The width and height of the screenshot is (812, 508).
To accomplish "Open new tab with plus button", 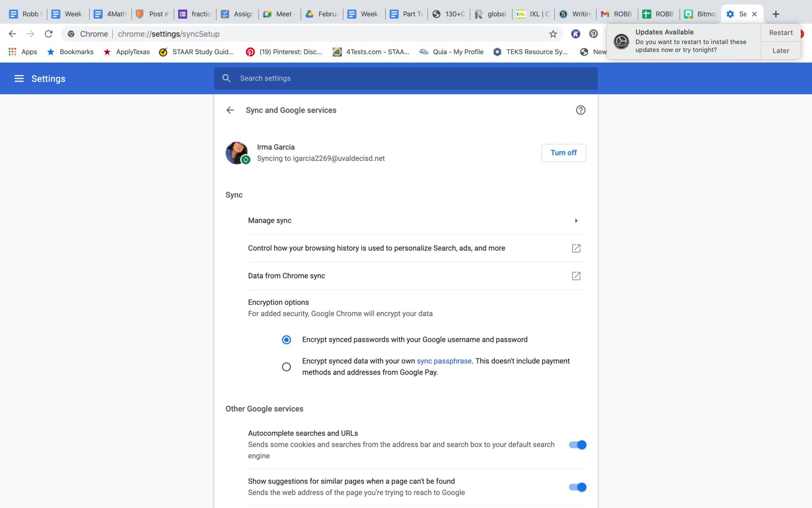I will (x=776, y=14).
